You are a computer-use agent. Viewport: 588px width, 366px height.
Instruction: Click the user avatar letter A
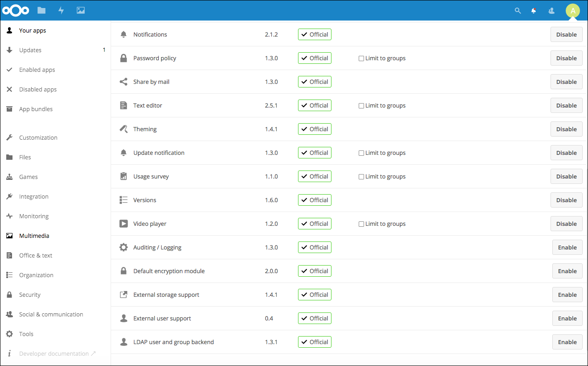pyautogui.click(x=573, y=11)
